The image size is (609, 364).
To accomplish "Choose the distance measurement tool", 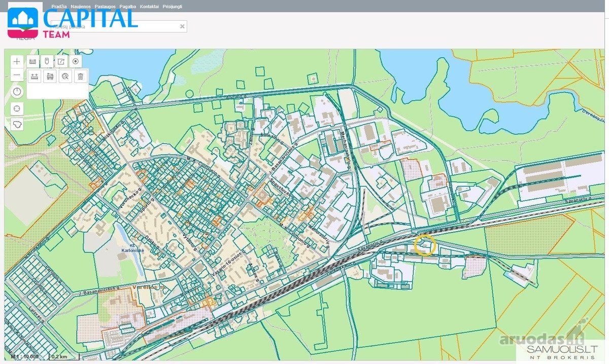I will [35, 77].
